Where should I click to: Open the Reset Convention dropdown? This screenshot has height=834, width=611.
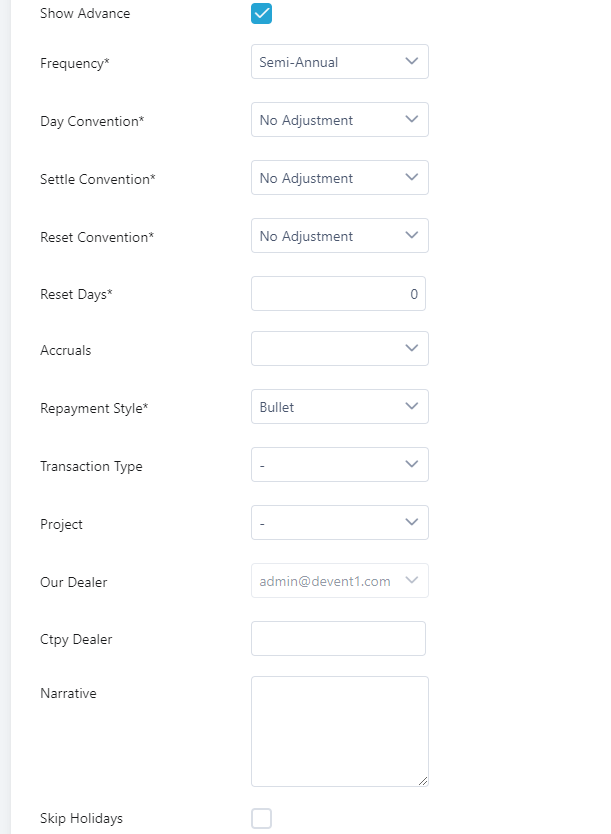click(x=339, y=236)
